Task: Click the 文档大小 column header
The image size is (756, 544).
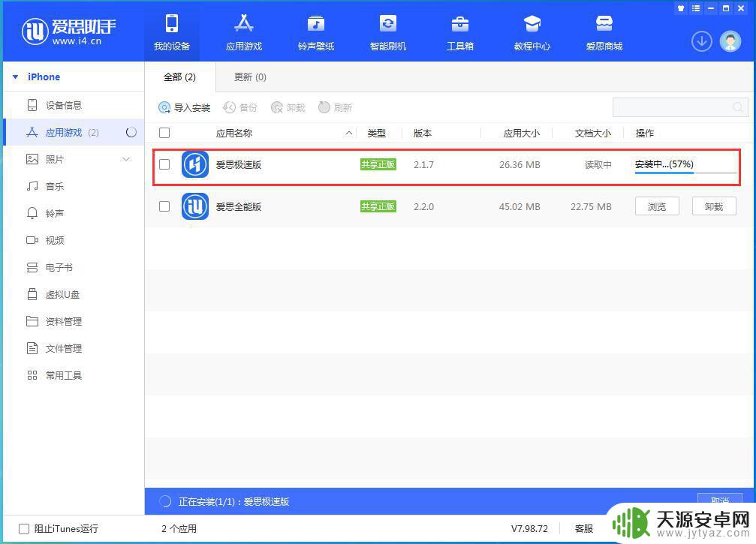Action: point(592,134)
